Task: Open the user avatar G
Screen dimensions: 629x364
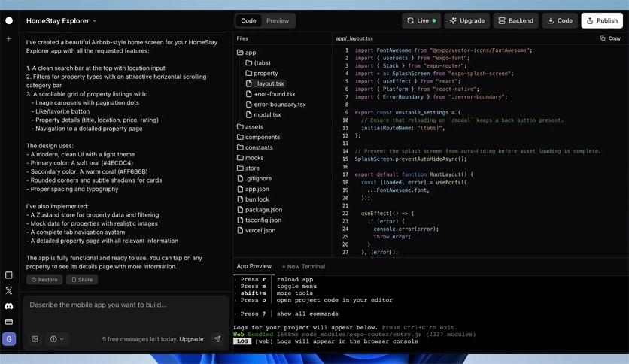Action: [x=9, y=339]
